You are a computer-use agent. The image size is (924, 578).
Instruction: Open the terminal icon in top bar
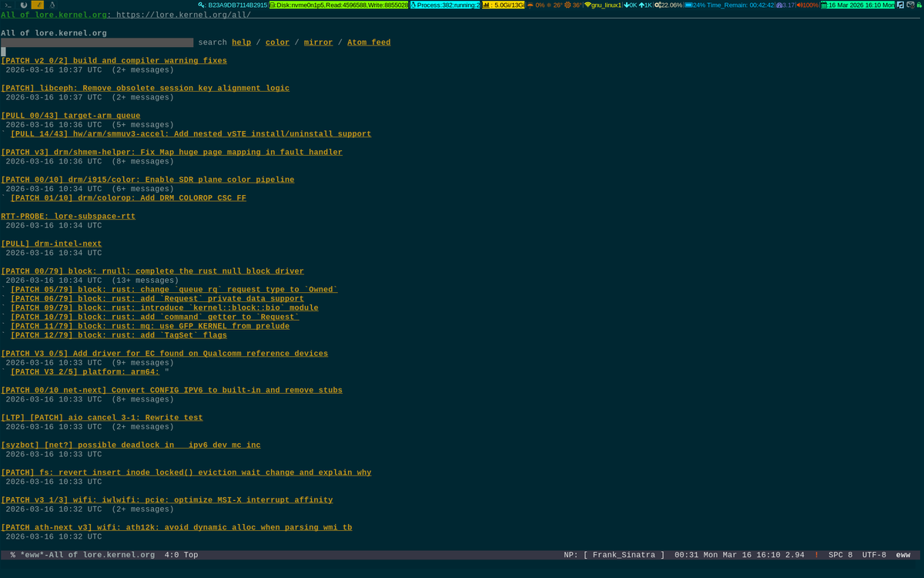click(x=7, y=5)
